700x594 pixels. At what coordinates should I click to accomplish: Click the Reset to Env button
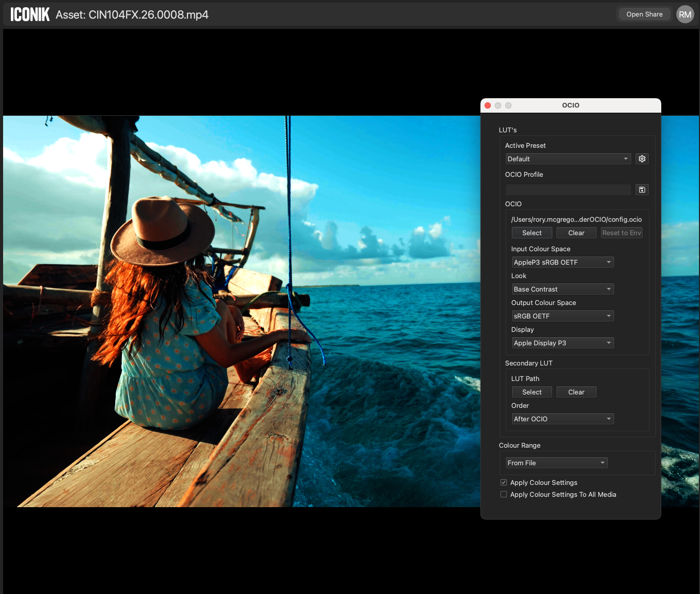(621, 233)
